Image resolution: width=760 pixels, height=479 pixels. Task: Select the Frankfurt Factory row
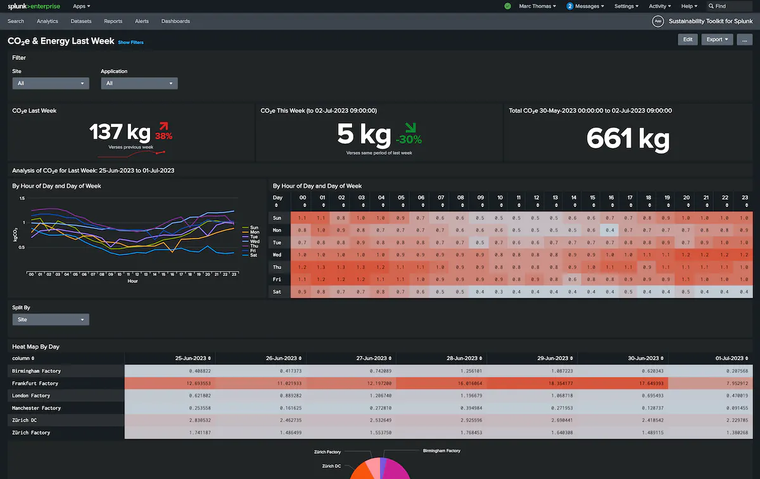coord(380,383)
